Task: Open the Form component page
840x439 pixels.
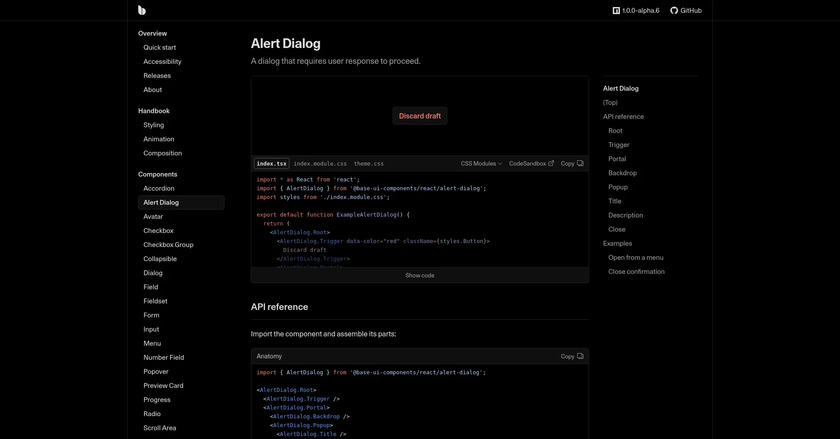Action: (x=152, y=315)
